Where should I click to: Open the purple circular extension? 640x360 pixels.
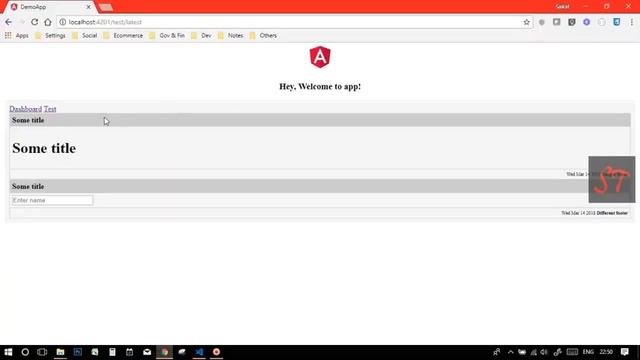pyautogui.click(x=587, y=22)
